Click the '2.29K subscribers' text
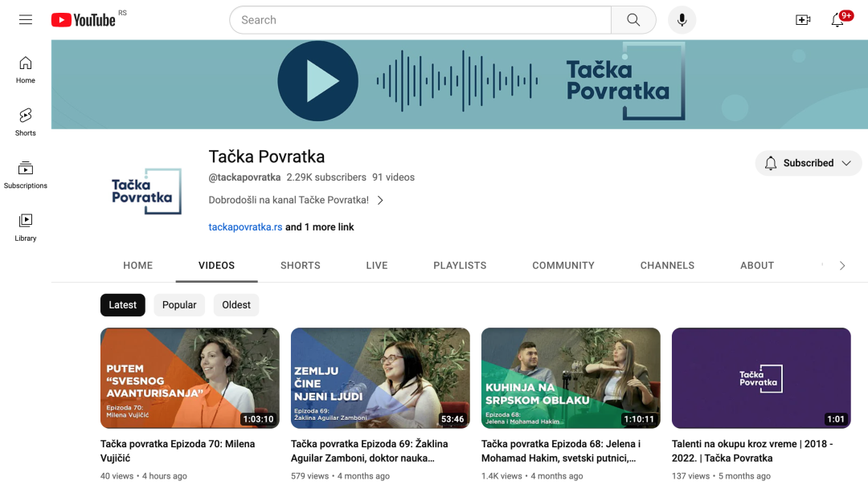 click(x=326, y=177)
